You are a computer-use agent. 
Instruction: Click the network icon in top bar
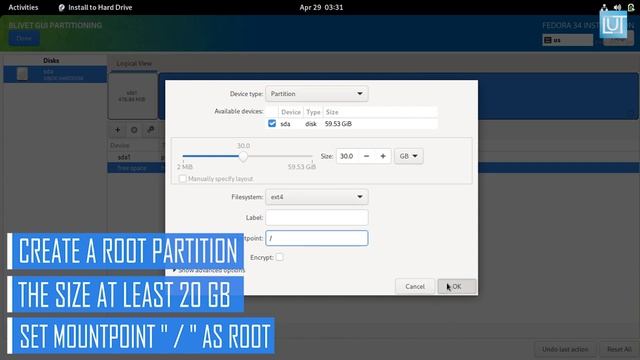(x=604, y=7)
